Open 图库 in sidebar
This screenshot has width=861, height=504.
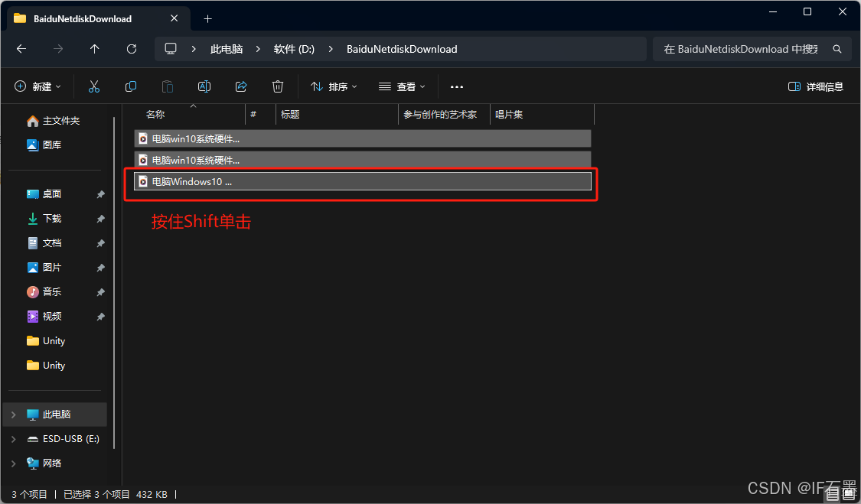tap(44, 145)
